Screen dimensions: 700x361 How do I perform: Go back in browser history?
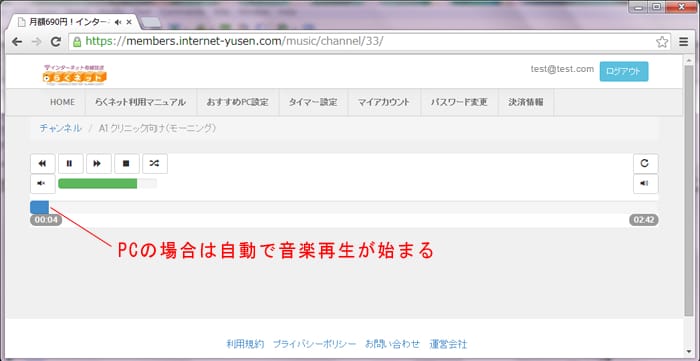pos(17,42)
